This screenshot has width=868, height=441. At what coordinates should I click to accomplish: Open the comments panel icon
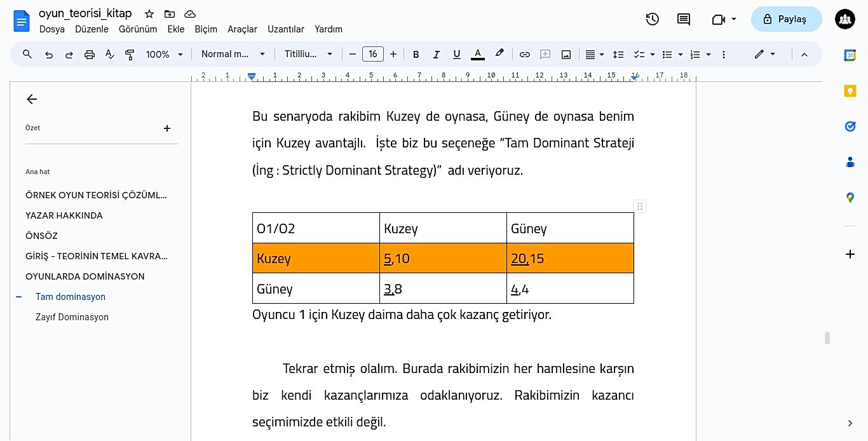pyautogui.click(x=684, y=19)
